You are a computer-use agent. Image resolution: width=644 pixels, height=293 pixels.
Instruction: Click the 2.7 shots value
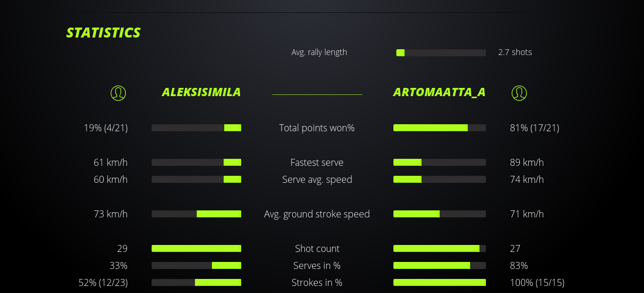[x=515, y=52]
